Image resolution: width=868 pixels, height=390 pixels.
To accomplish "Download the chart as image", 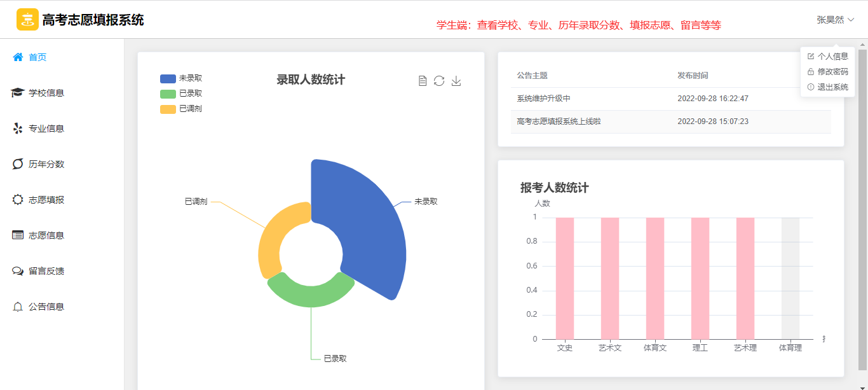I will coord(456,81).
